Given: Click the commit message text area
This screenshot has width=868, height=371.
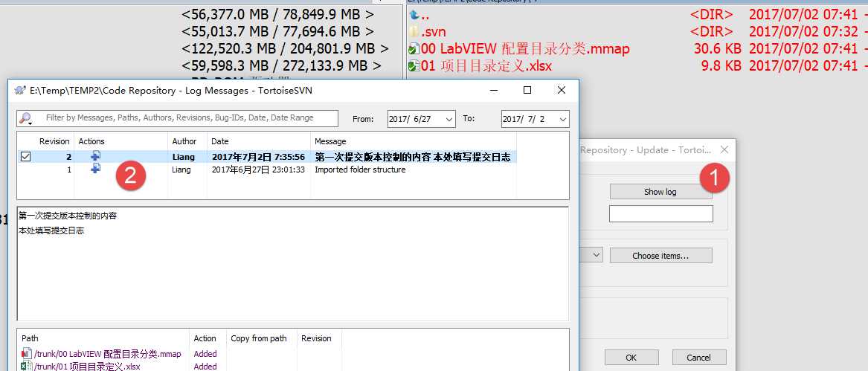Looking at the screenshot, I should (x=293, y=264).
